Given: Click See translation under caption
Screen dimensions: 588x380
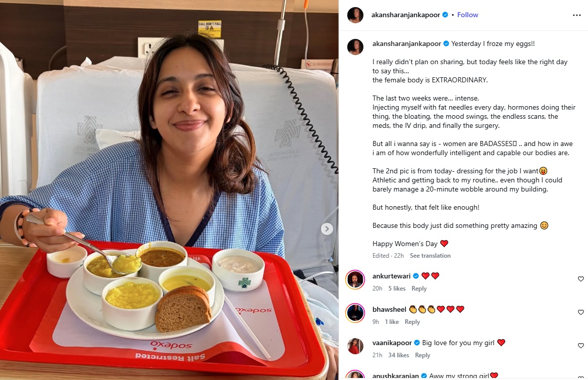Looking at the screenshot, I should point(430,256).
